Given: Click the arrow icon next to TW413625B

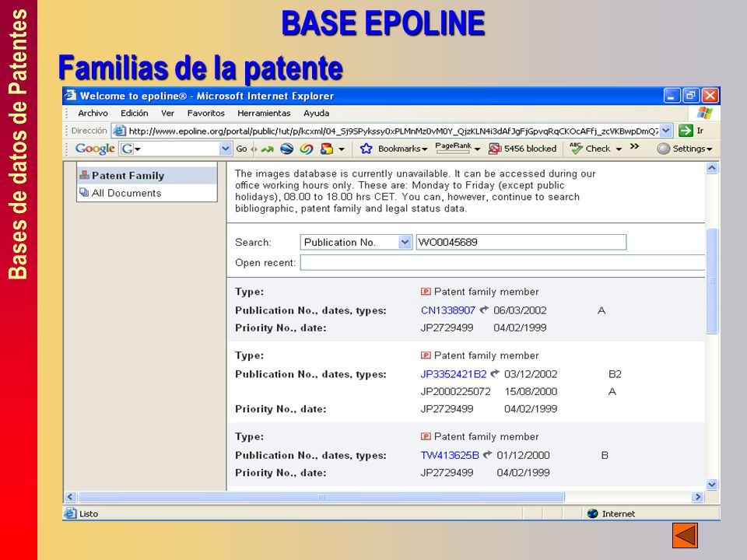Looking at the screenshot, I should (487, 454).
